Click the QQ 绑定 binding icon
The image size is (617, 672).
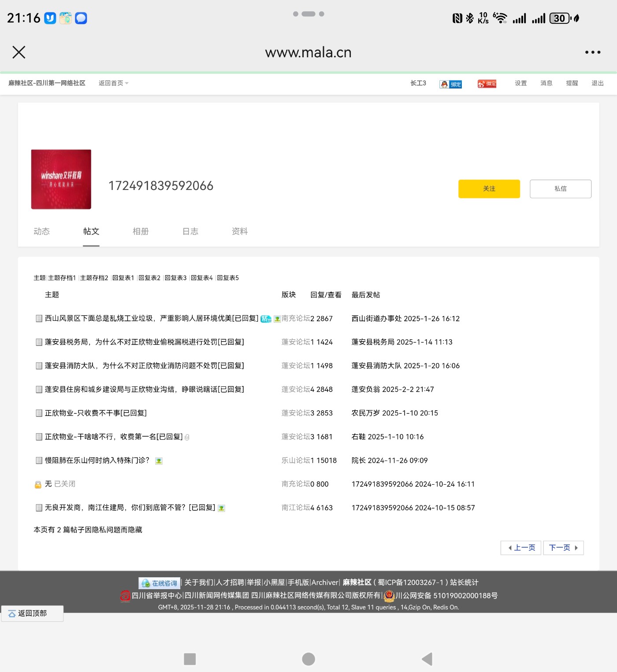(450, 84)
